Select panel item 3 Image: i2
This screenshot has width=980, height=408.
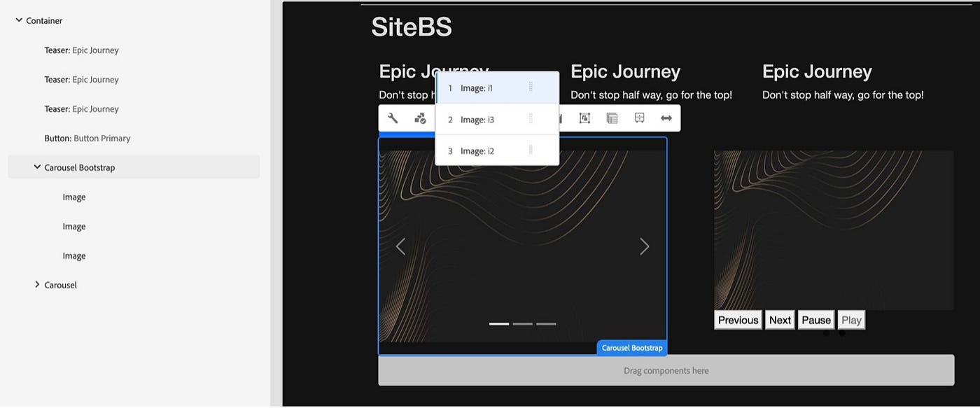[x=498, y=150]
